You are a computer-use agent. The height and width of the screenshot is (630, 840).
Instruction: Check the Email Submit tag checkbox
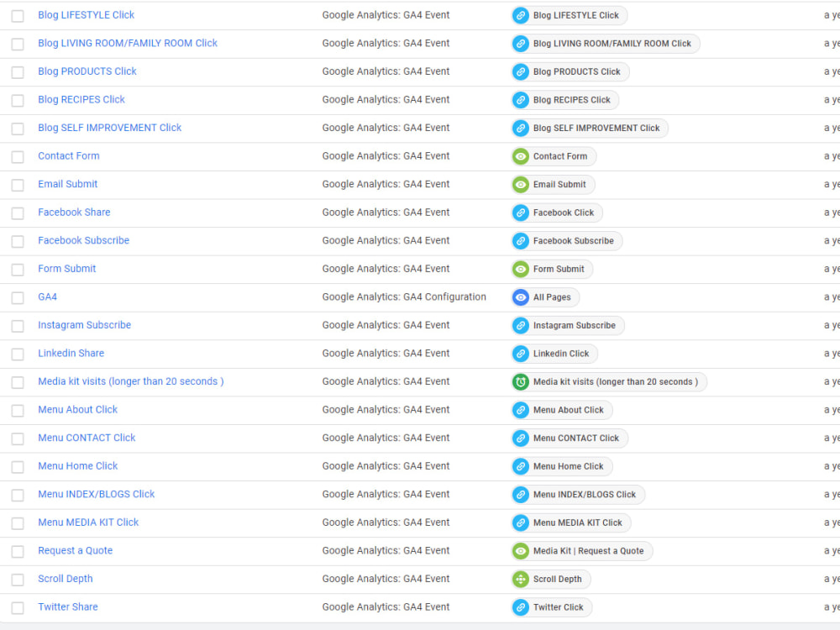(18, 186)
